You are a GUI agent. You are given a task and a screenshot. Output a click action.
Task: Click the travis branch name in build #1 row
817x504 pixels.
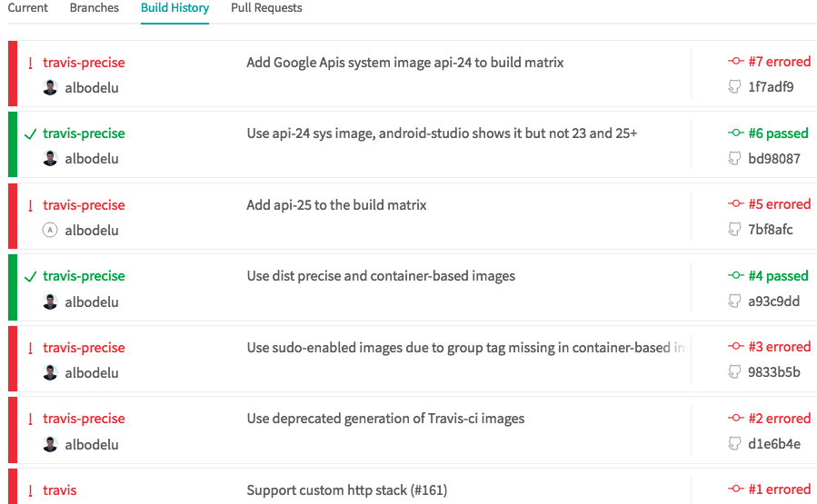(x=59, y=490)
